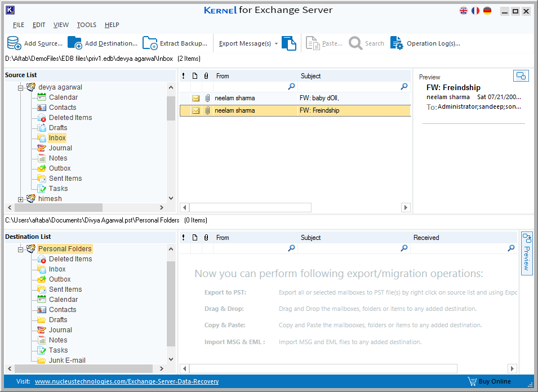Click the Extract Backup label
Image resolution: width=538 pixels, height=392 pixels.
point(184,43)
